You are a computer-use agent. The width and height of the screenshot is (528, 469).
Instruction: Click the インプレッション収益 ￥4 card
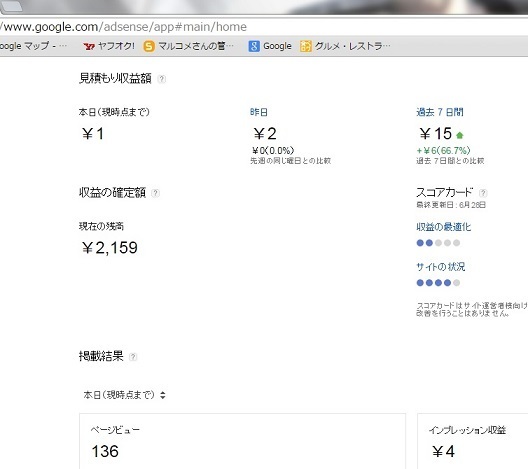point(473,441)
